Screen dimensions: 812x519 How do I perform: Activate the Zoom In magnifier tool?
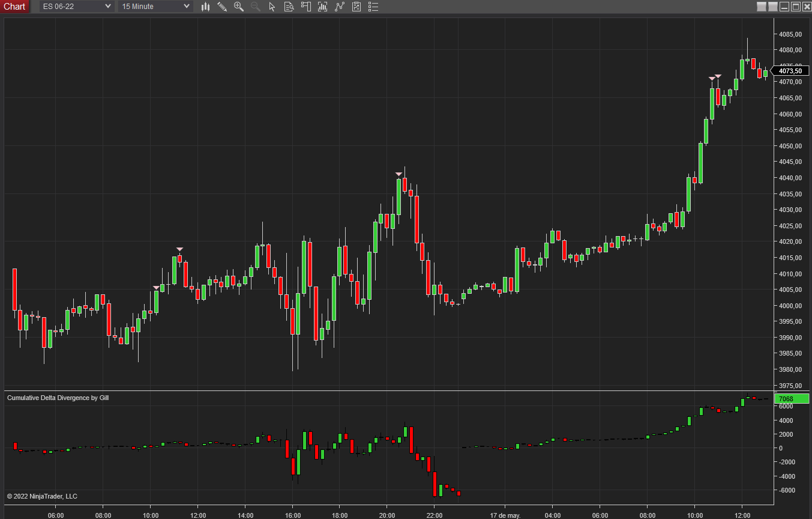pos(239,7)
